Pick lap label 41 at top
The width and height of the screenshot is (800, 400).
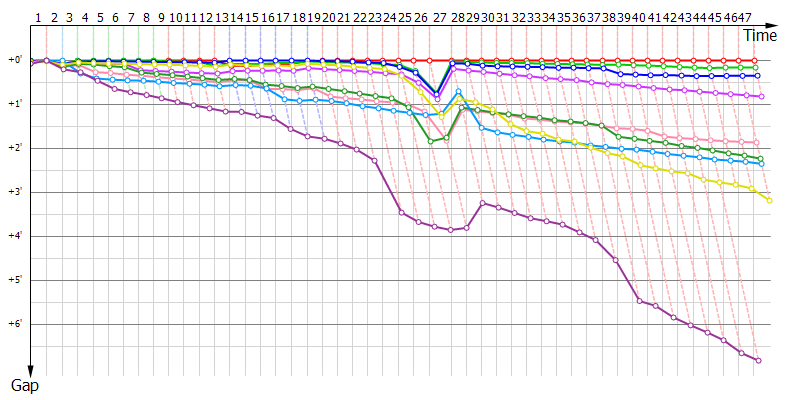655,18
